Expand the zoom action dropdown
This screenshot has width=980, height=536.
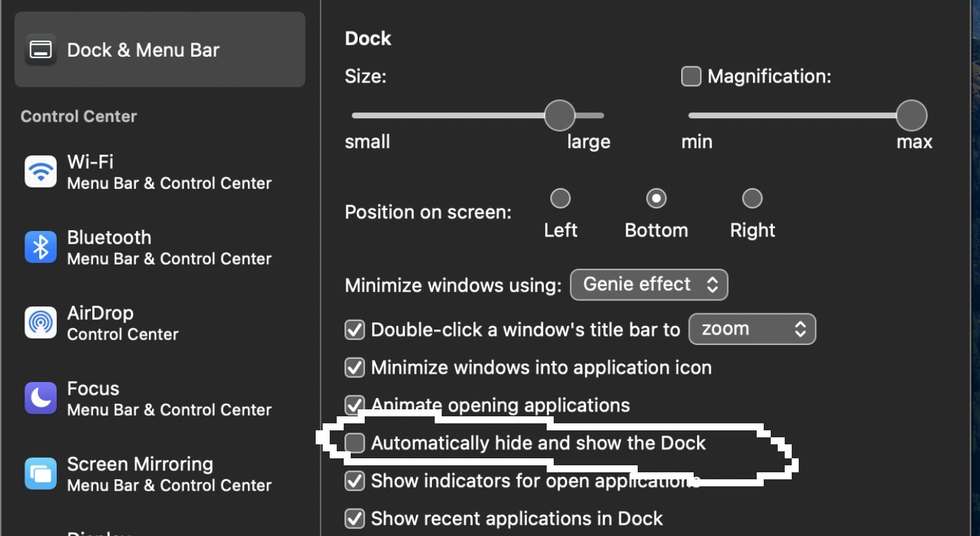click(x=752, y=330)
